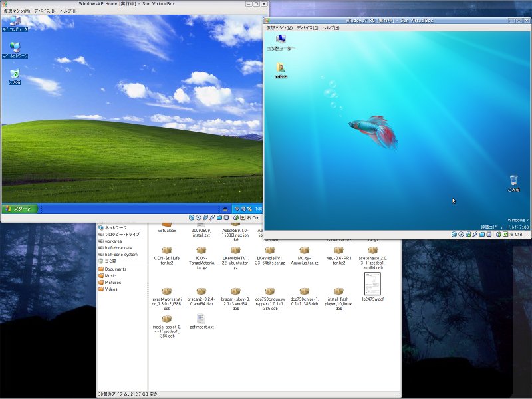Select brscan2-0.2.4-0.amd64.deb package
The image size is (532, 399).
tap(201, 297)
